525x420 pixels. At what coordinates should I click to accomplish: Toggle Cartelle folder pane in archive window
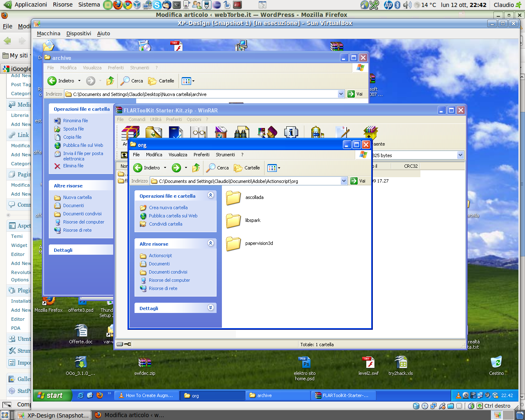click(x=161, y=81)
